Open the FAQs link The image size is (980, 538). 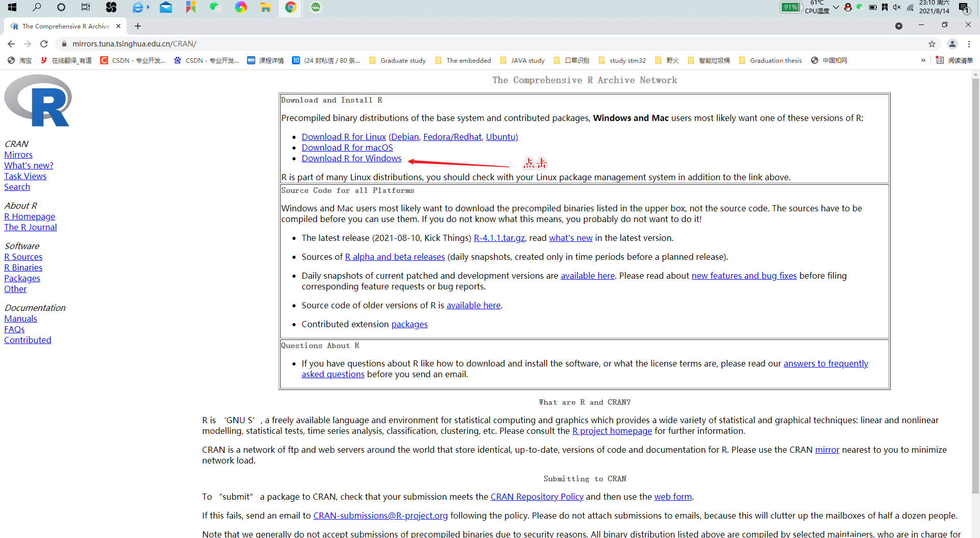(14, 329)
